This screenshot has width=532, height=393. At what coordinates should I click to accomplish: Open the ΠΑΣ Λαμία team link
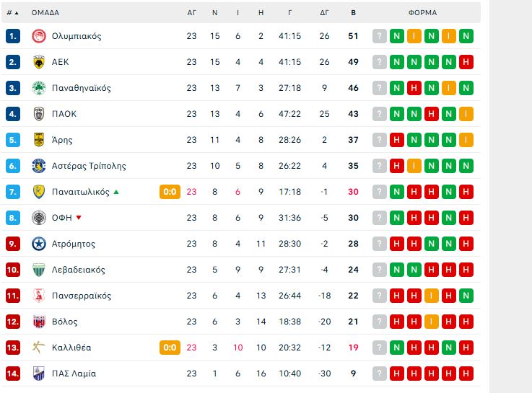(x=74, y=374)
